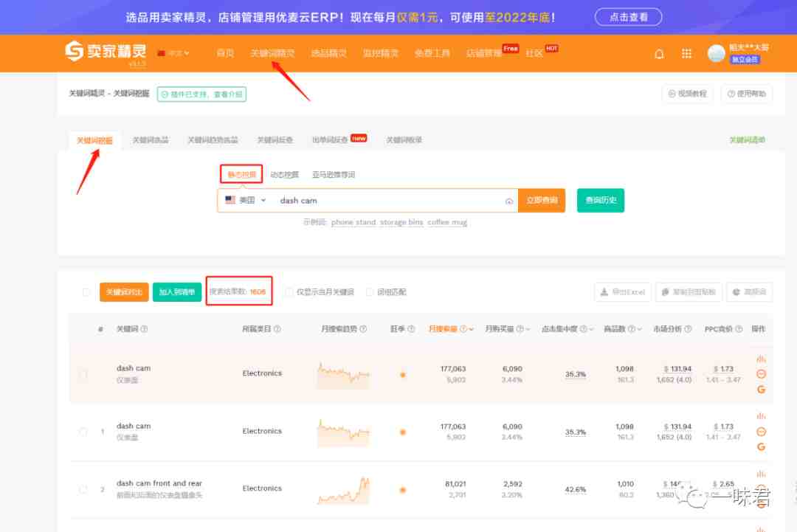
Task: Click 点击查看 on the top banner
Action: coord(628,17)
